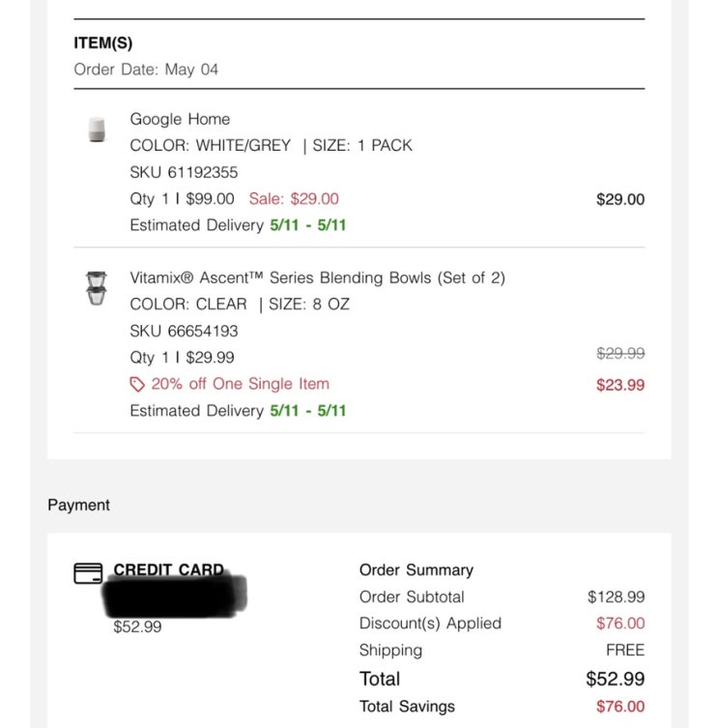Click the Payment section heading
The image size is (718, 728).
pyautogui.click(x=78, y=505)
